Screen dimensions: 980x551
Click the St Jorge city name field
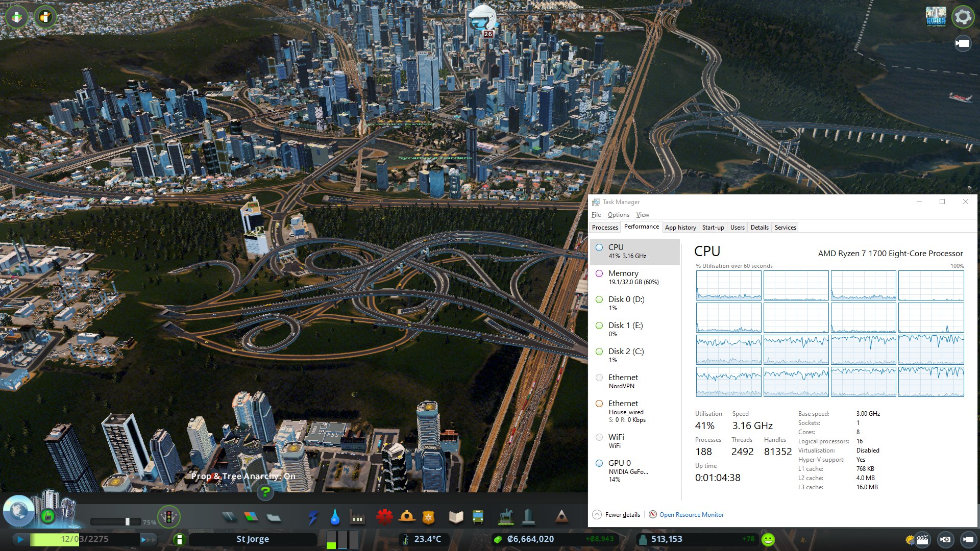click(x=253, y=539)
